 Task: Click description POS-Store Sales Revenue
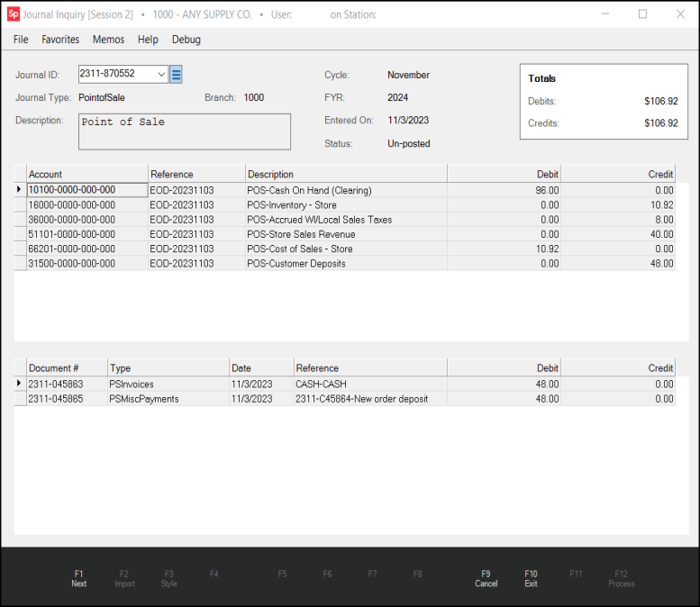(301, 234)
